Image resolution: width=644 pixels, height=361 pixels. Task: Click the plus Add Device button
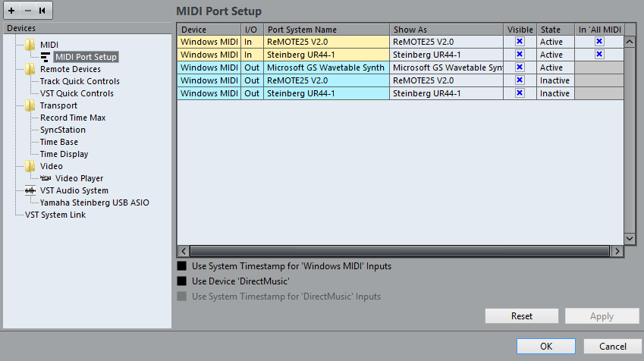point(11,11)
